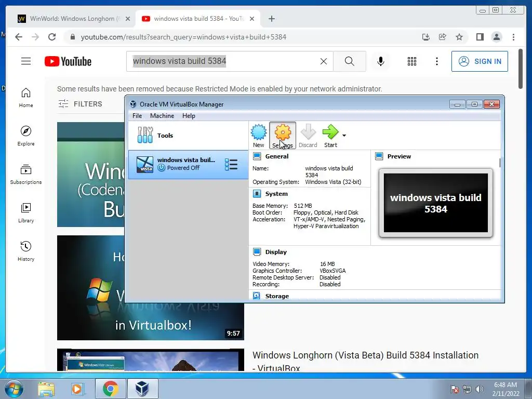Open the File menu in VirtualBox
532x399 pixels.
coord(137,116)
